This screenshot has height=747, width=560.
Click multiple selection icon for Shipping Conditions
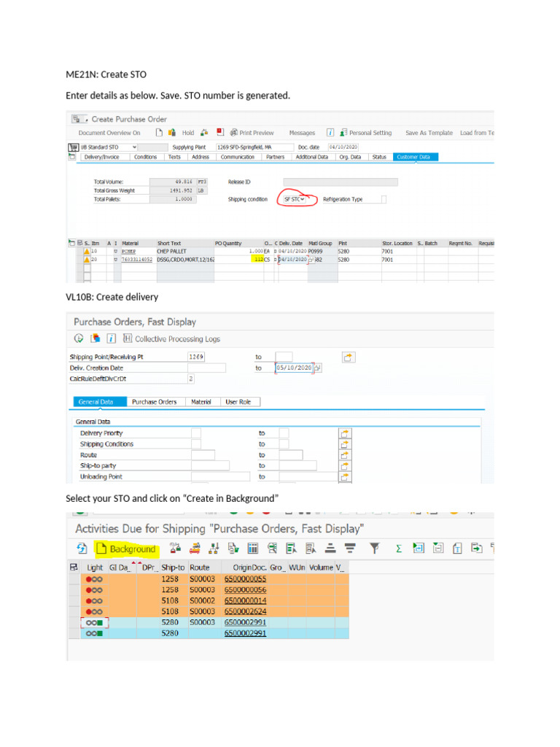(x=345, y=444)
